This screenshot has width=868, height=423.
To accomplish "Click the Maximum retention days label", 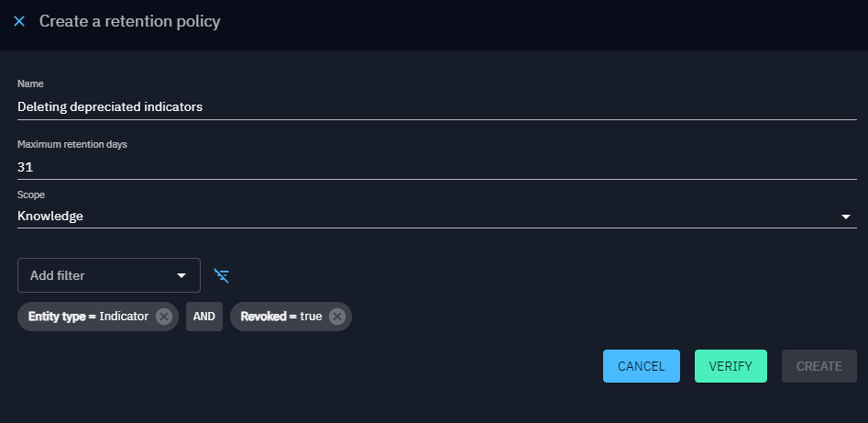I will click(x=72, y=144).
